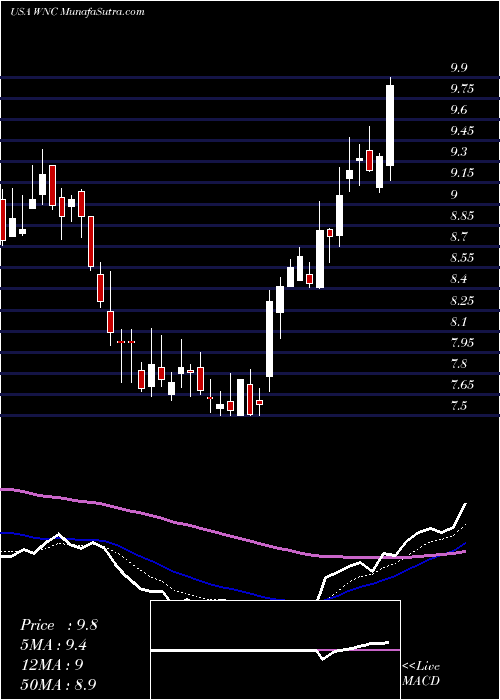The image size is (500, 700).
Task: Click the 8.7 price axis label
Action: tap(459, 237)
